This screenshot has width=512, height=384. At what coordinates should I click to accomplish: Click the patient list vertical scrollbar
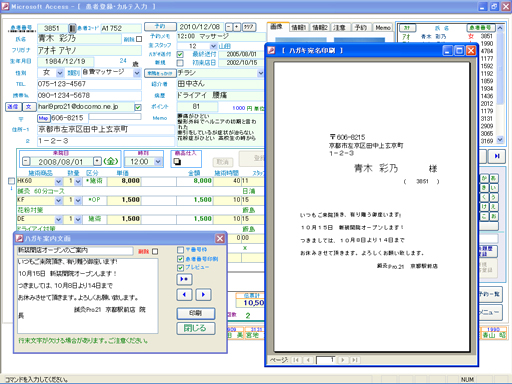(500, 84)
